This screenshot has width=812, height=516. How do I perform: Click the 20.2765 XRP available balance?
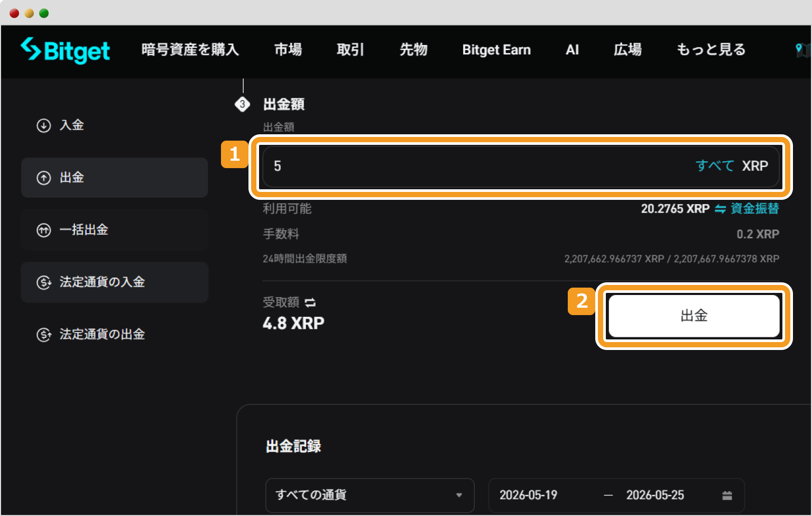click(675, 209)
